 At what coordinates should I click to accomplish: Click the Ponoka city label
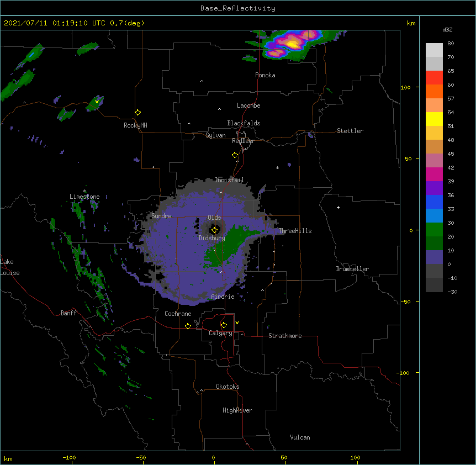tap(265, 75)
